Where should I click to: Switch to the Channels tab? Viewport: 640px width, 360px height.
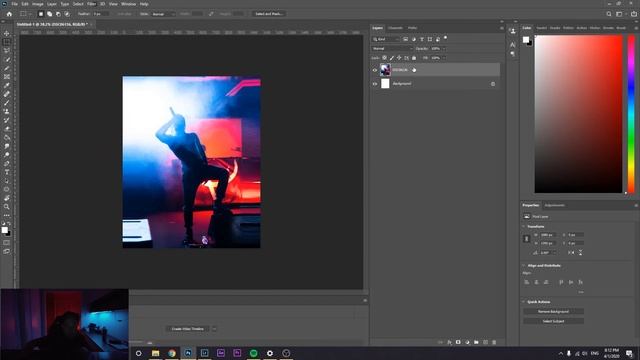point(395,28)
